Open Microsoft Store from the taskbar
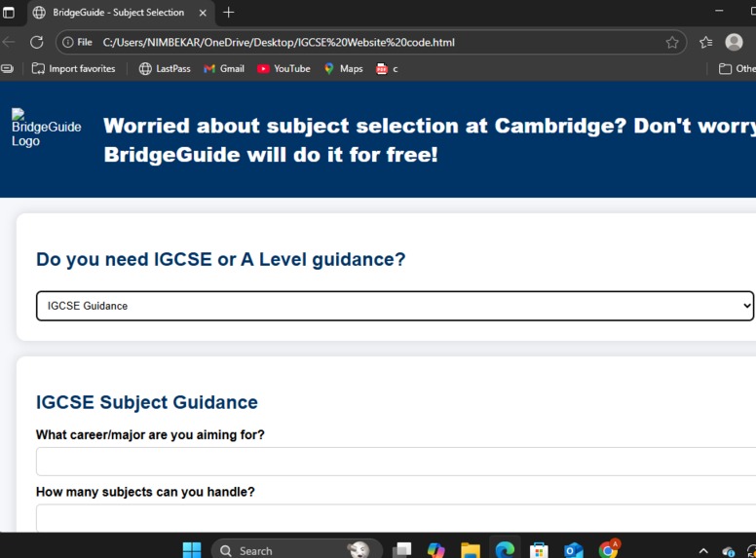756x558 pixels. (539, 550)
